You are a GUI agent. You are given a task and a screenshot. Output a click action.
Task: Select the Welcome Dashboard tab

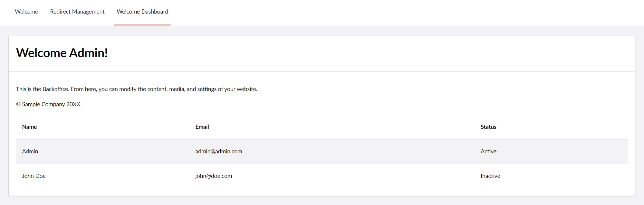(x=142, y=12)
